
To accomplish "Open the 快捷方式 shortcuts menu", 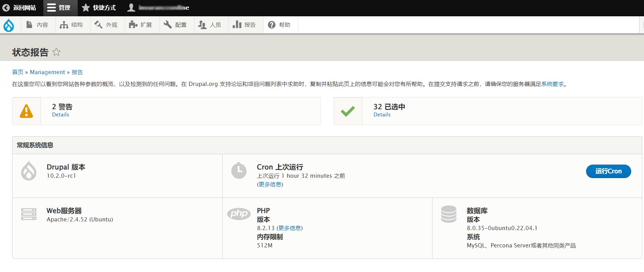I will pos(99,8).
